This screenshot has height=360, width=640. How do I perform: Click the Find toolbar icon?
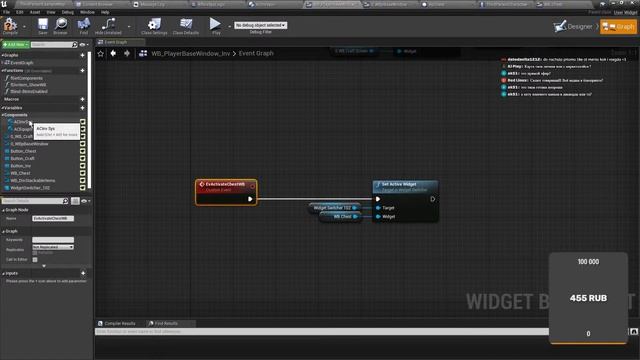coord(84,26)
